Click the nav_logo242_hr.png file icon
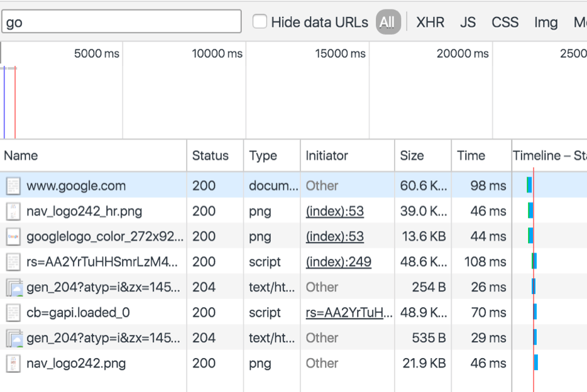Image resolution: width=587 pixels, height=392 pixels. [x=13, y=211]
